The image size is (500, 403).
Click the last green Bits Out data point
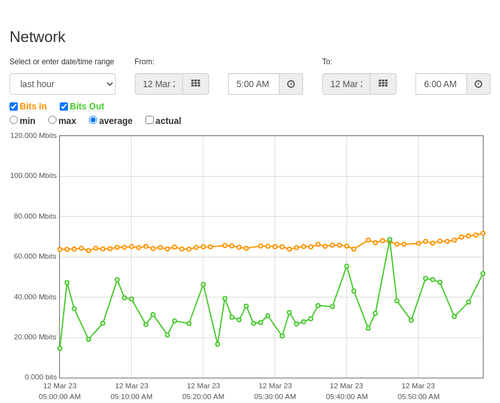[x=483, y=274]
